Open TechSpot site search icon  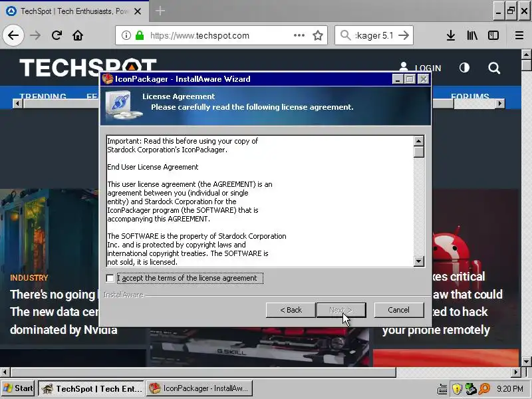pyautogui.click(x=494, y=68)
